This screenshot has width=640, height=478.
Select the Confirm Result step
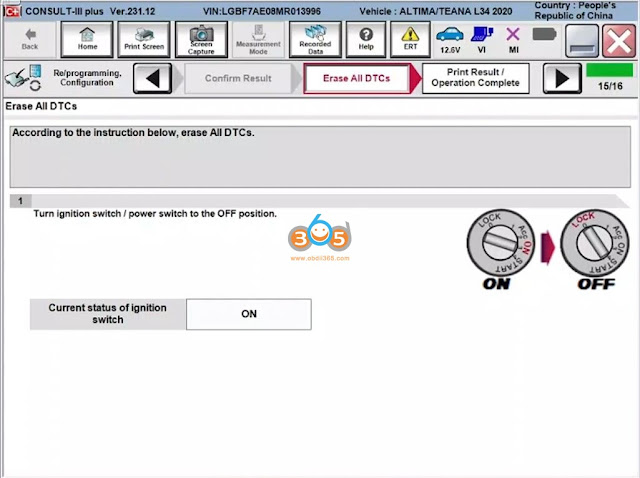coord(238,78)
